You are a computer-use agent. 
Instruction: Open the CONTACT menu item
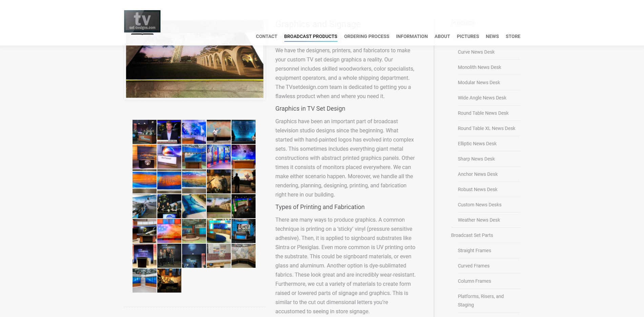[266, 36]
